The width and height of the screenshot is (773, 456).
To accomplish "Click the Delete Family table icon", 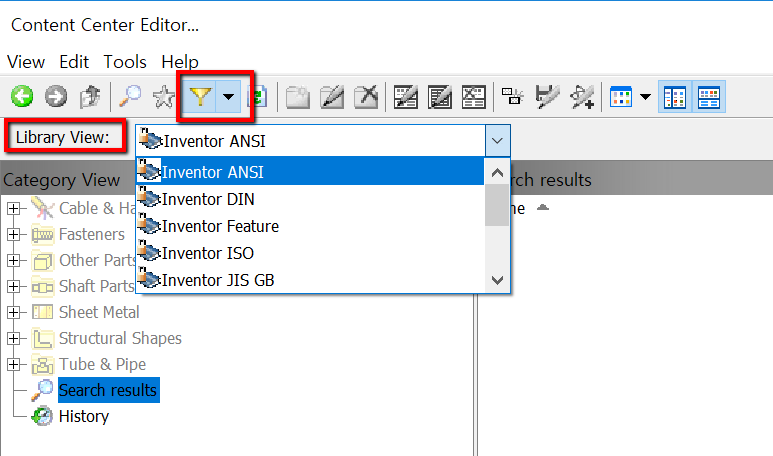I will (474, 97).
